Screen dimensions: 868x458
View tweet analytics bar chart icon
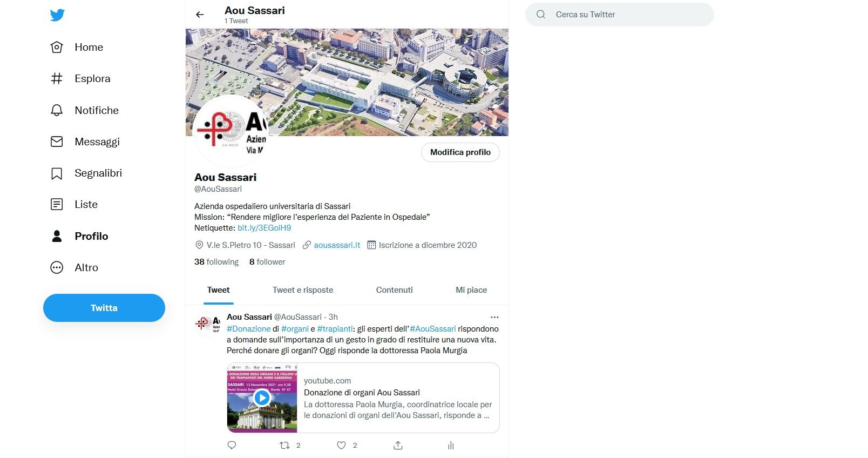click(x=451, y=445)
